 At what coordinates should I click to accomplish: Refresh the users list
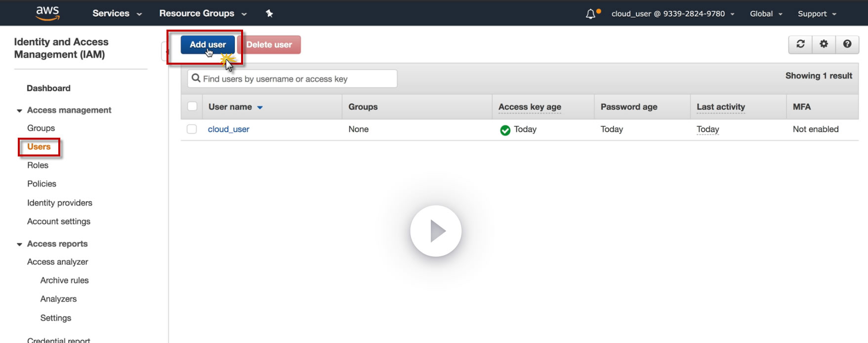(x=800, y=44)
